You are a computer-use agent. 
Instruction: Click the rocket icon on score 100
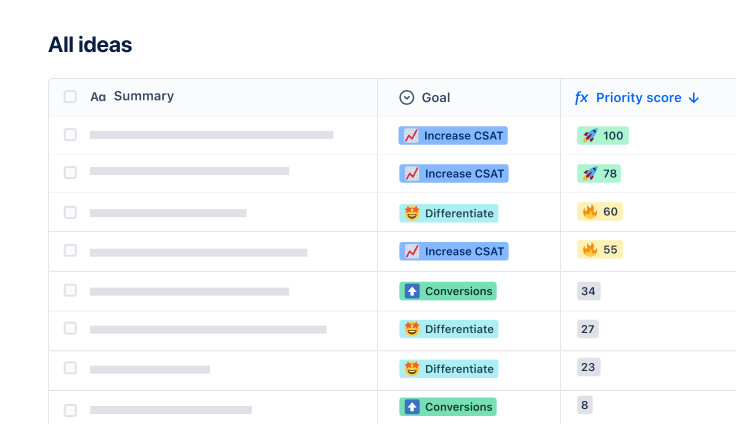point(589,135)
